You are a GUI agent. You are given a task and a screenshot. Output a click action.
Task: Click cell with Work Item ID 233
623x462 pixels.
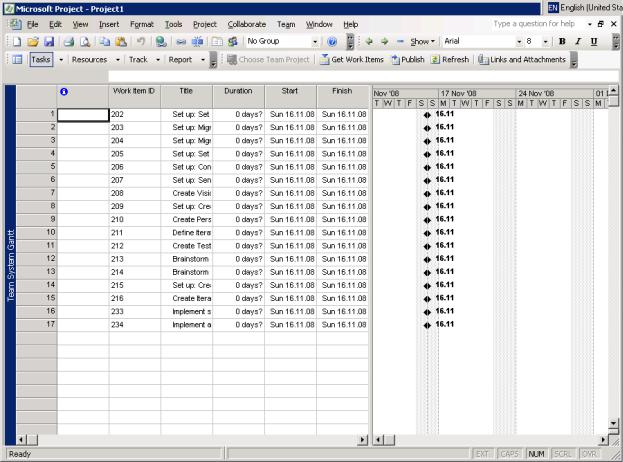coord(135,312)
